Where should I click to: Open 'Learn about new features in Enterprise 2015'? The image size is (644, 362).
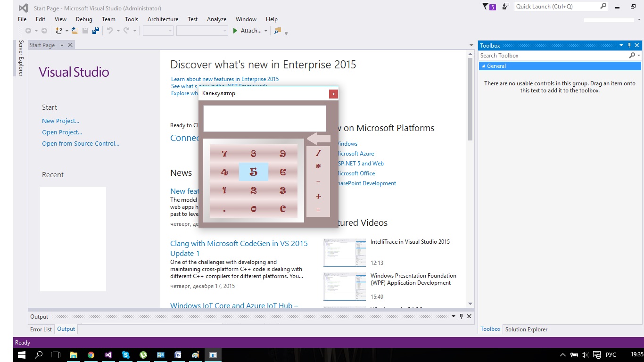click(225, 79)
